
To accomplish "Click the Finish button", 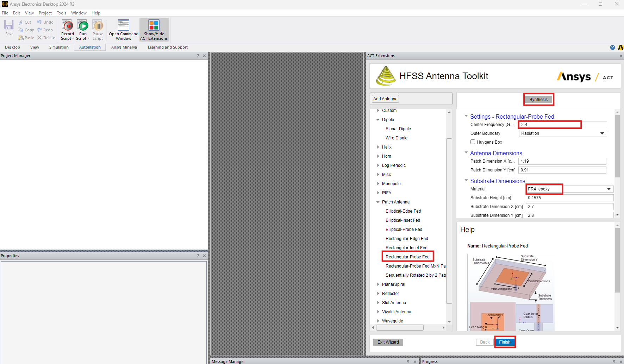I will [505, 342].
